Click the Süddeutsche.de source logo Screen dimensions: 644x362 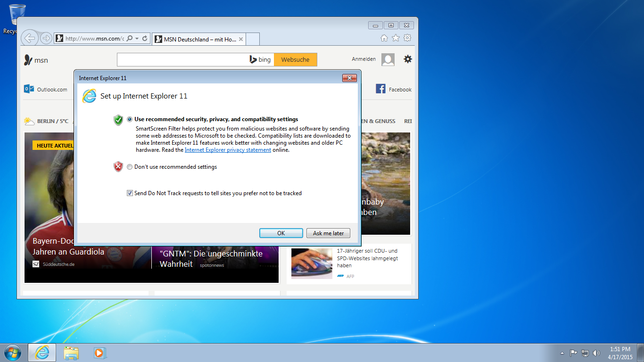point(36,264)
